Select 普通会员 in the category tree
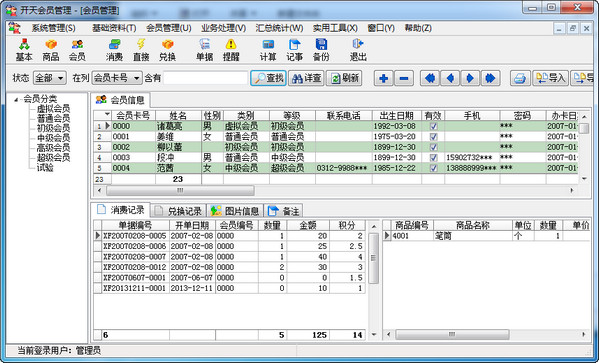Viewport: 599px width, 363px height. click(53, 118)
